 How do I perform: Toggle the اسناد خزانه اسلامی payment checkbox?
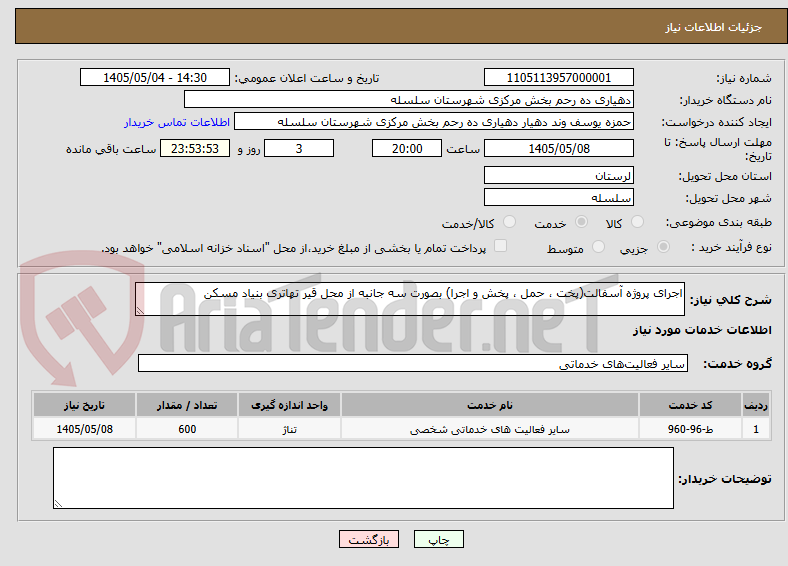501,246
